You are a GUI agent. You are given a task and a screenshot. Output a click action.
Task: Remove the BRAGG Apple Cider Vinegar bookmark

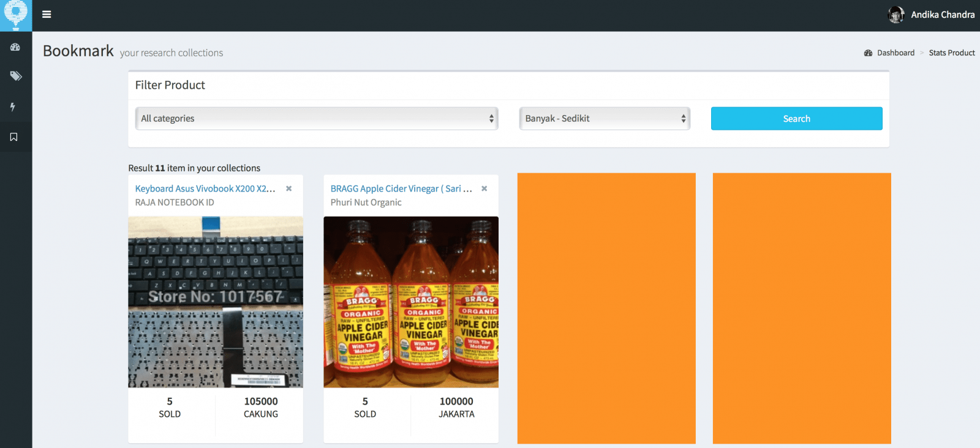(484, 189)
